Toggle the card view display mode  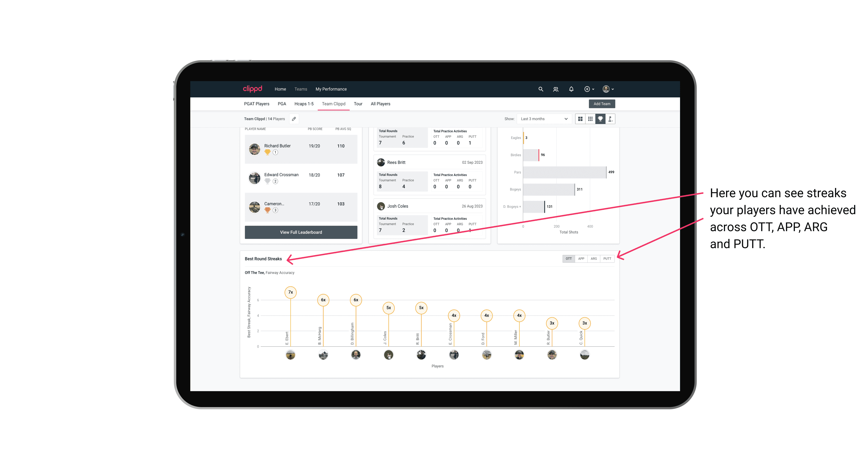(580, 119)
